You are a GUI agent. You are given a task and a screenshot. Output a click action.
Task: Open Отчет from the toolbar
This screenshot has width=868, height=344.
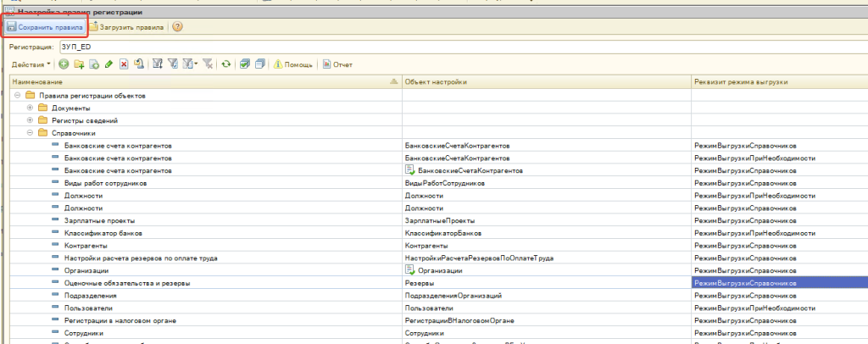pos(338,64)
